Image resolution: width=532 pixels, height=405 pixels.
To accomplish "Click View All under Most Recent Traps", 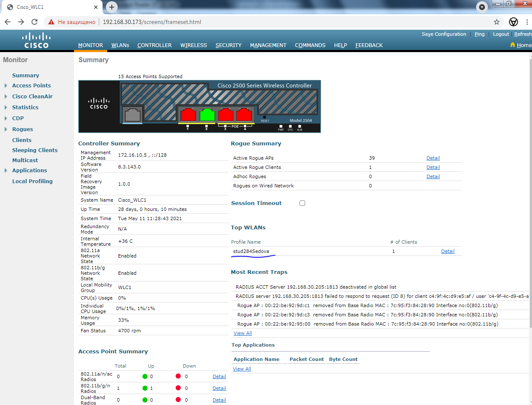I will coord(242,333).
